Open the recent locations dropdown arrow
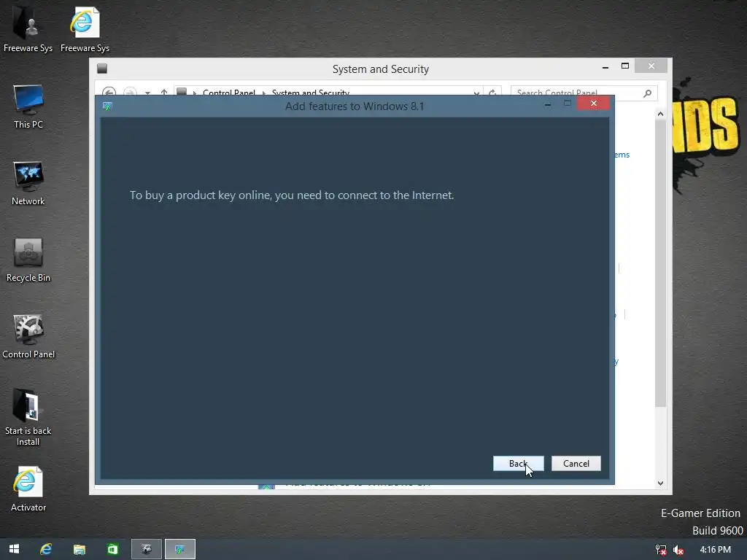The height and width of the screenshot is (560, 747). [x=147, y=93]
